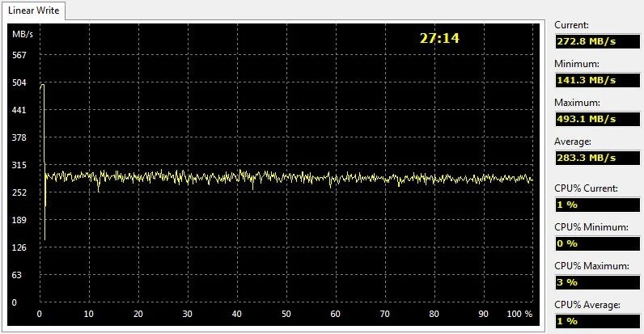Click the CPU% Minimum: label

(591, 227)
